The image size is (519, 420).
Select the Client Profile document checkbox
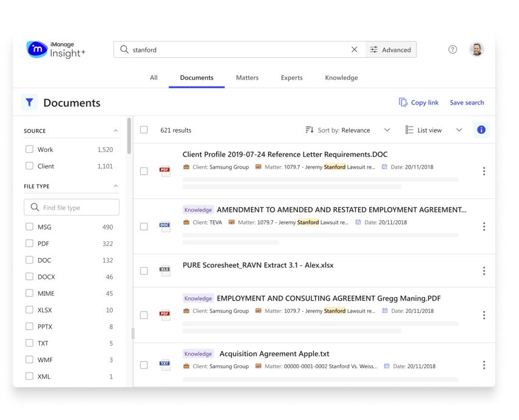click(144, 171)
